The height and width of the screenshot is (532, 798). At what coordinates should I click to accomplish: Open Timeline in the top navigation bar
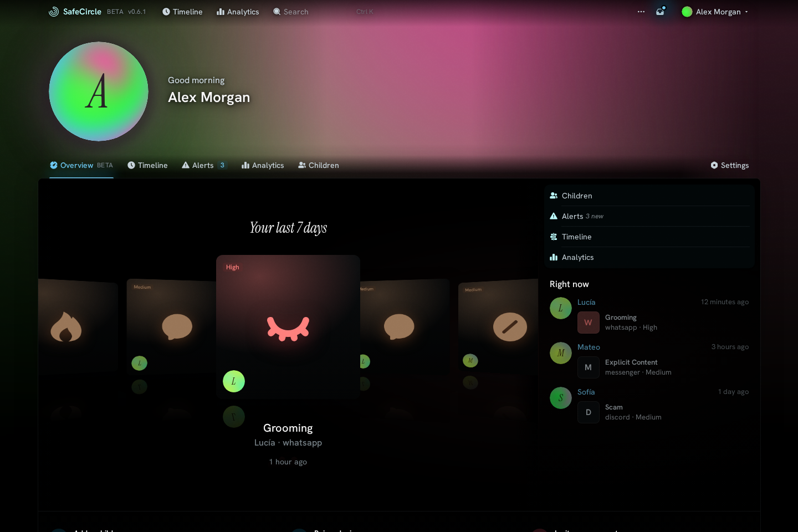click(182, 12)
